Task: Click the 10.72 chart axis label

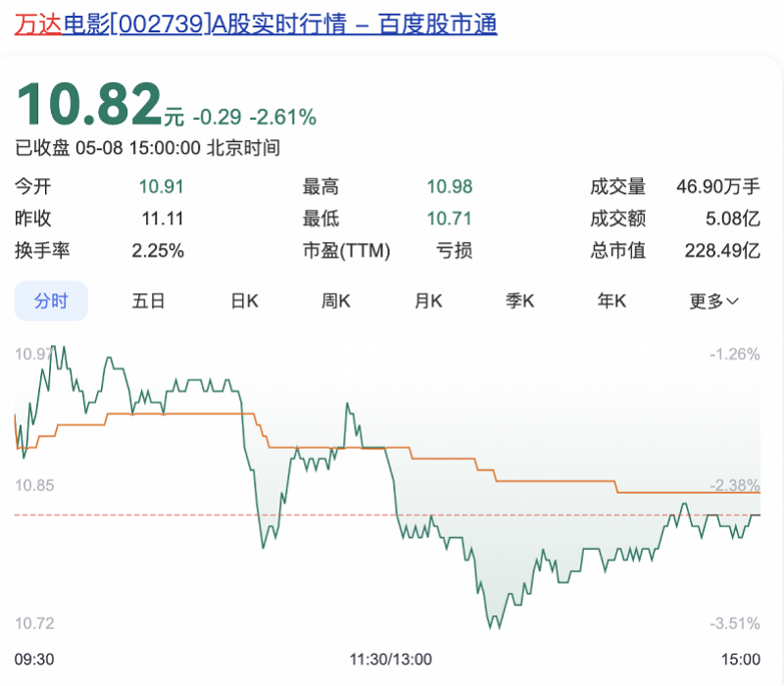Action: click(x=34, y=623)
